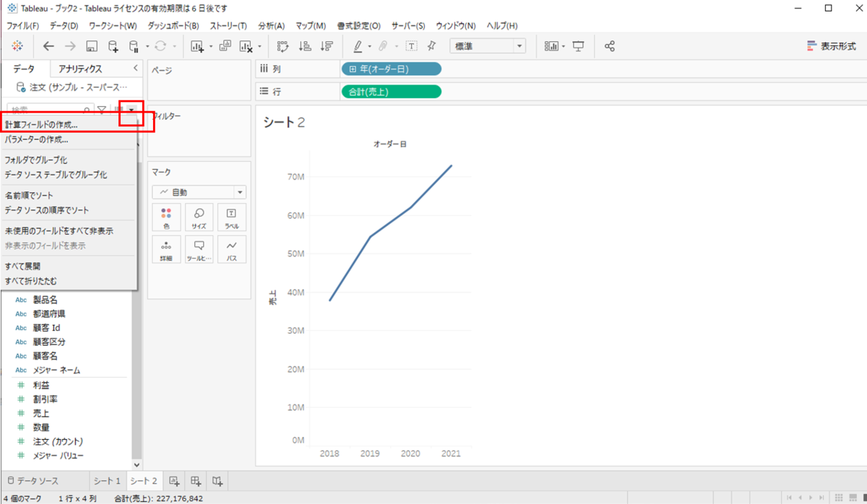This screenshot has height=504, width=867.
Task: Click the sort ascending icon
Action: tap(305, 46)
